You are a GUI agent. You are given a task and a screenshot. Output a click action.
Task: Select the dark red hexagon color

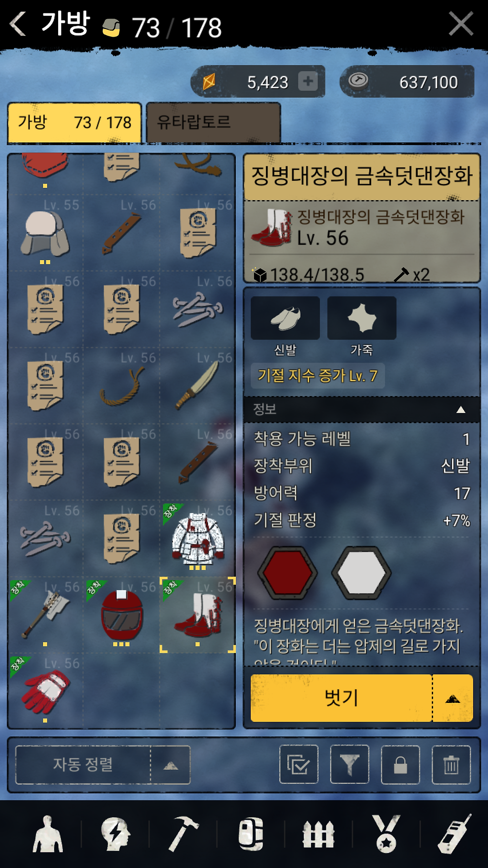click(x=287, y=573)
